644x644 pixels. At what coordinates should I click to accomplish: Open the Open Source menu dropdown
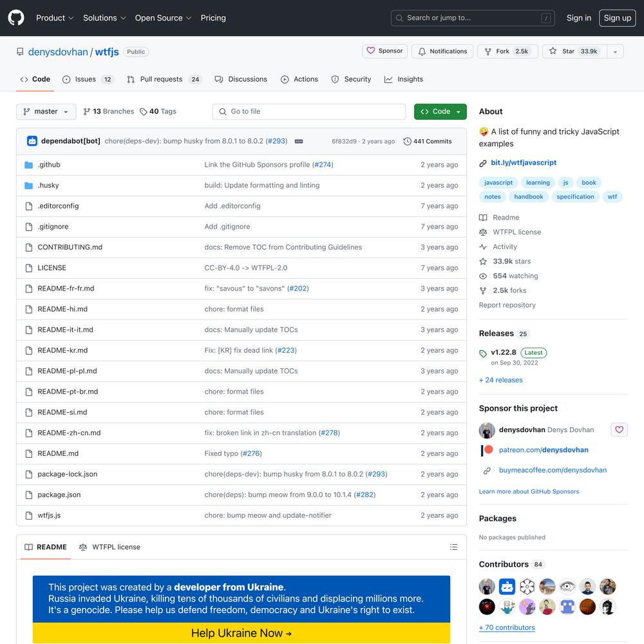pos(163,18)
